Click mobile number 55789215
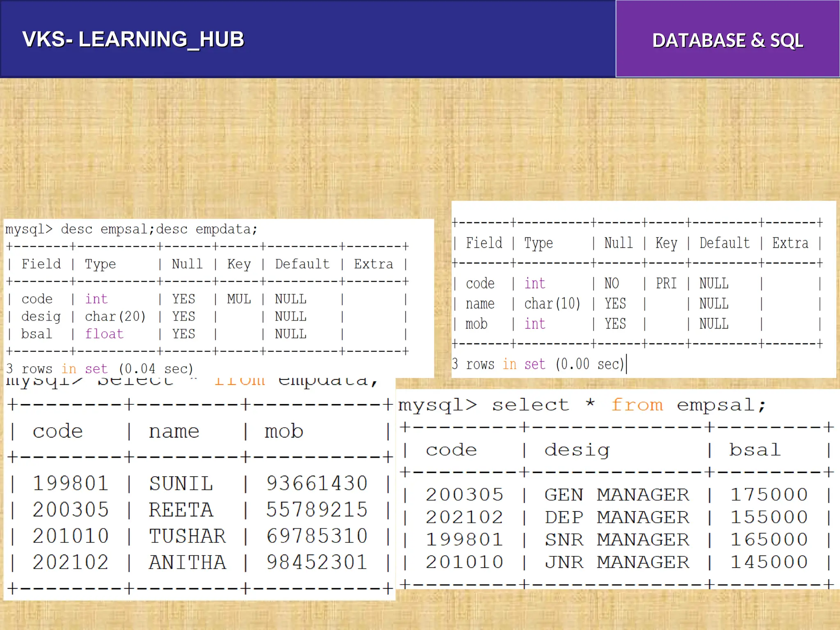 pyautogui.click(x=317, y=509)
